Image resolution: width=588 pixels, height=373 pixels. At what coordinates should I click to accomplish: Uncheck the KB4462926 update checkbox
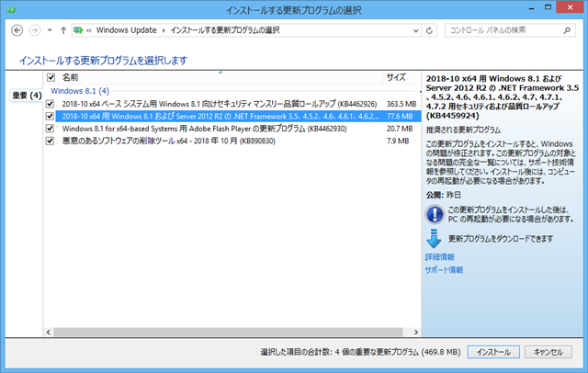pyautogui.click(x=50, y=104)
